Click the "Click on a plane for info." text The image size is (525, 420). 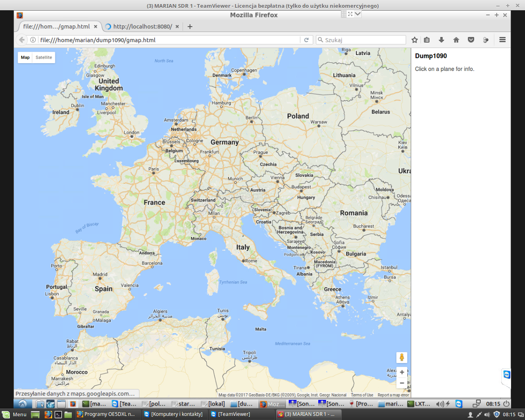pos(445,69)
